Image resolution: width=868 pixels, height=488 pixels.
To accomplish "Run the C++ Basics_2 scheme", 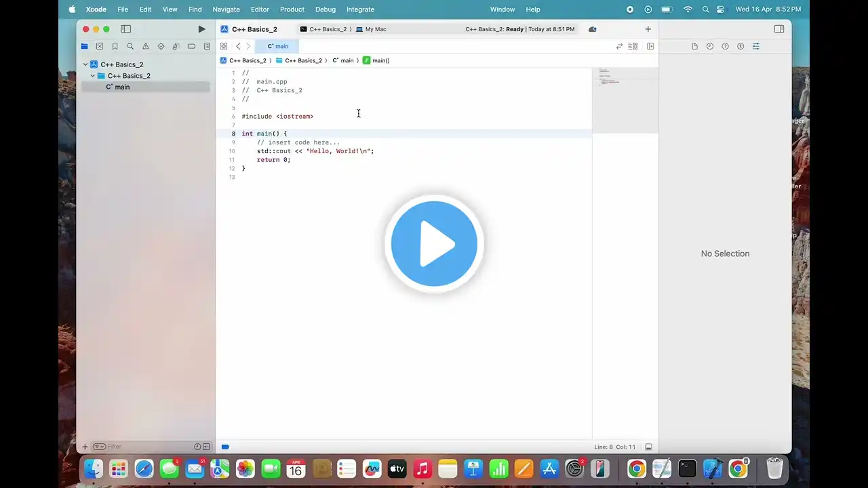I will (201, 29).
